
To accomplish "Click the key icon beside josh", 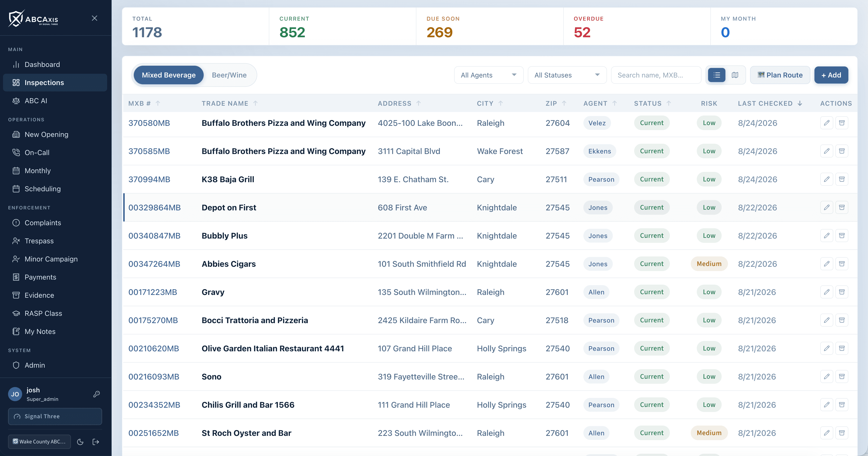I will point(96,394).
